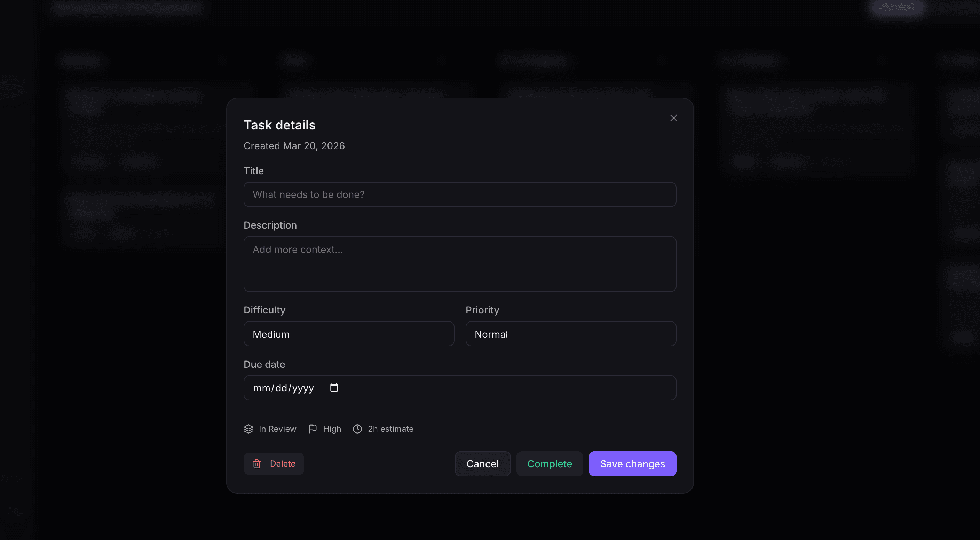Focus the Title field "What needs to be done?"
This screenshot has height=540, width=980.
point(460,195)
